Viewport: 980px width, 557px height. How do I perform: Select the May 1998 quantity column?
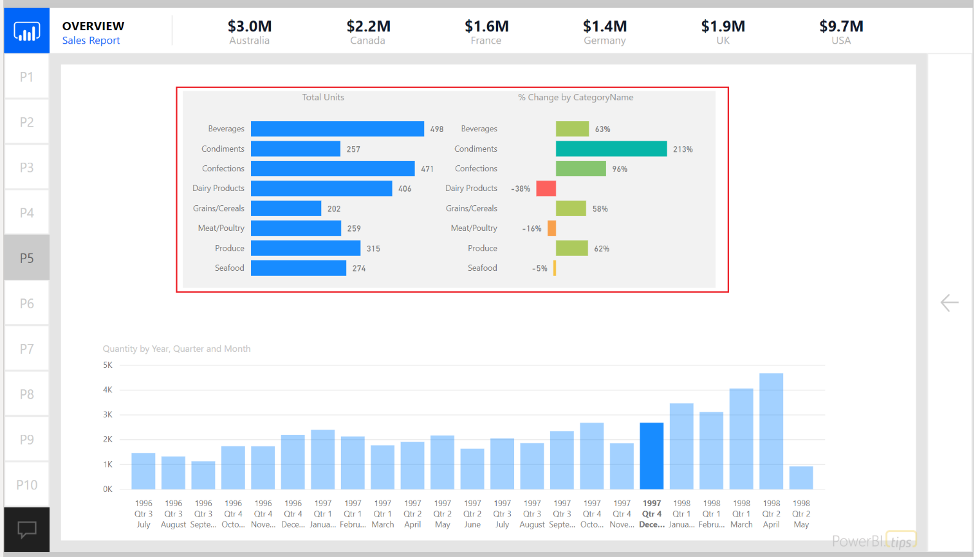801,477
